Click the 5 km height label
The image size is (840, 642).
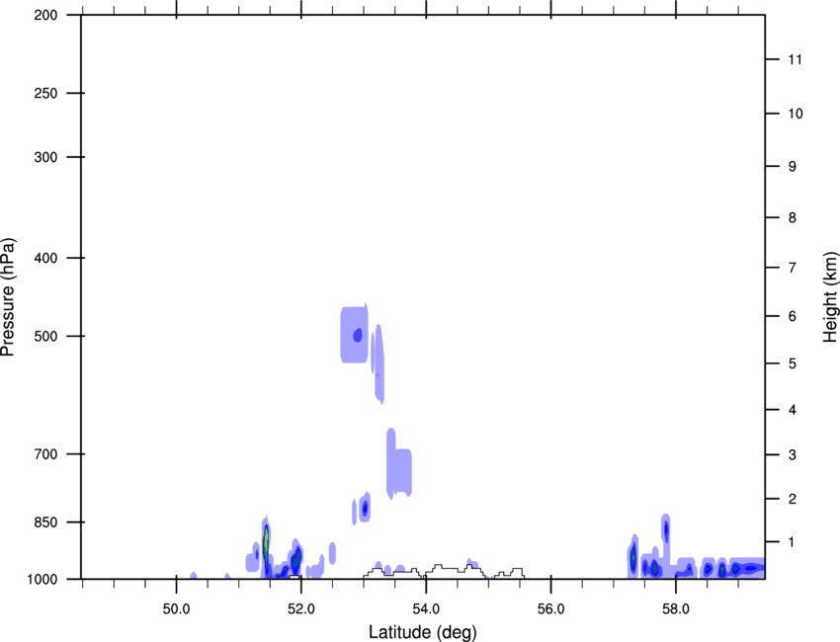(x=792, y=364)
